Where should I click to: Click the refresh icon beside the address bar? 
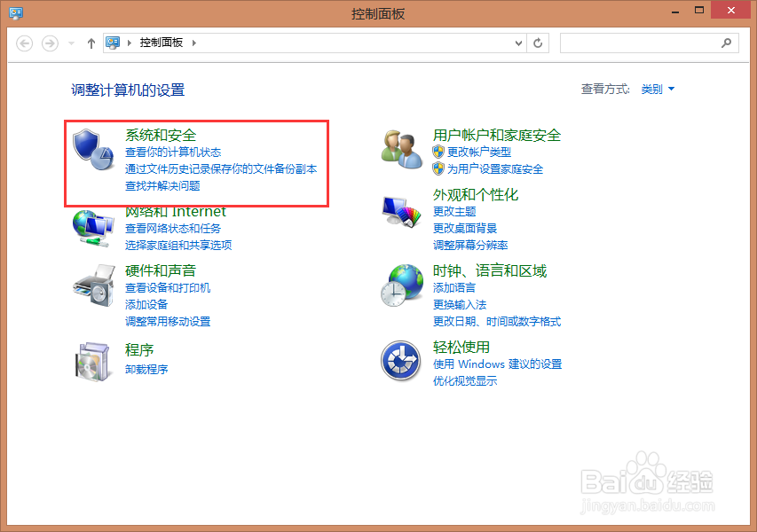[x=537, y=42]
